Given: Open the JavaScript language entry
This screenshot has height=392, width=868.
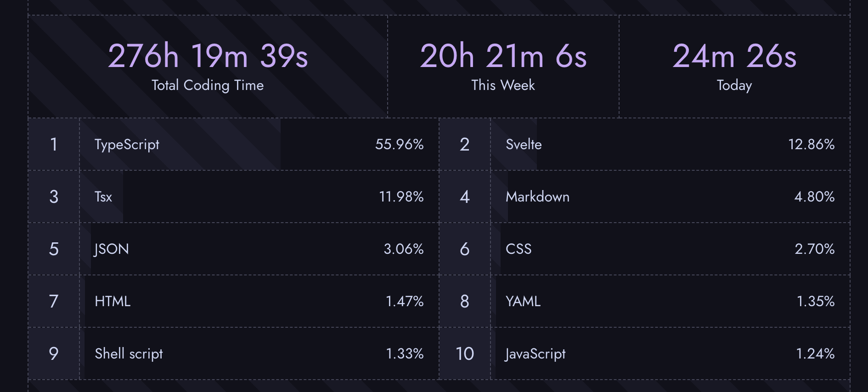Looking at the screenshot, I should (x=535, y=354).
